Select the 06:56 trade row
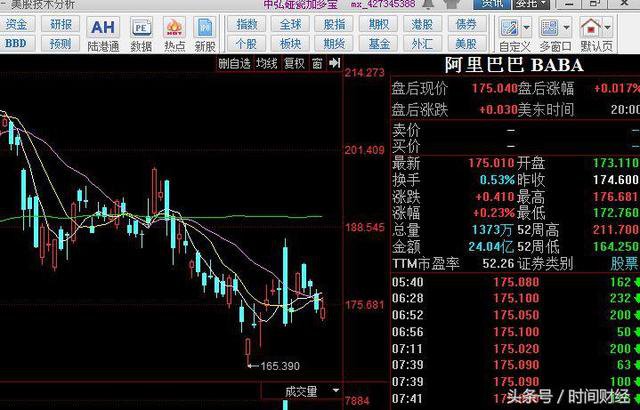Viewport: 640px width, 410px height. click(515, 332)
